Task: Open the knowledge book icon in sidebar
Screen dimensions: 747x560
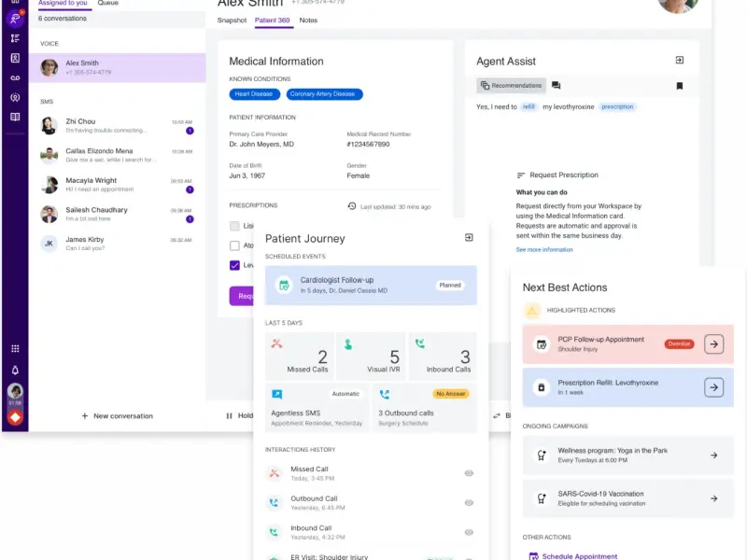Action: point(15,118)
